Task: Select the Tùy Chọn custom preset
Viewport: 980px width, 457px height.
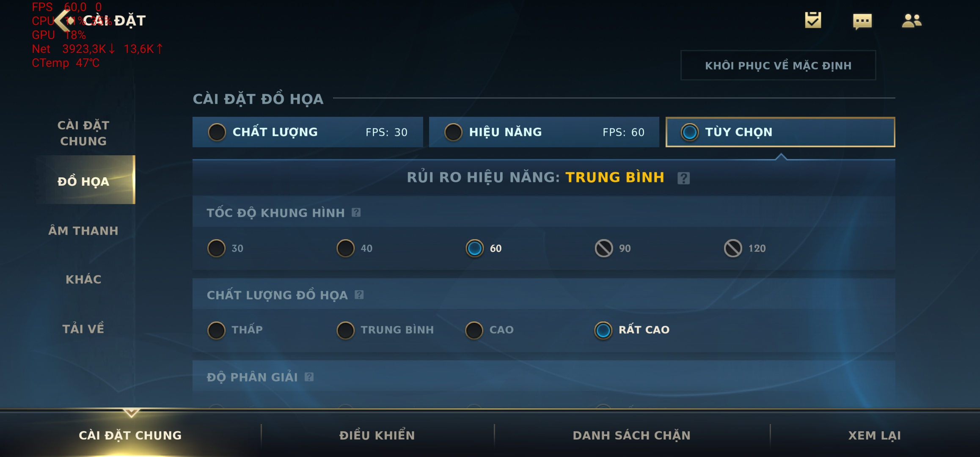Action: [780, 132]
